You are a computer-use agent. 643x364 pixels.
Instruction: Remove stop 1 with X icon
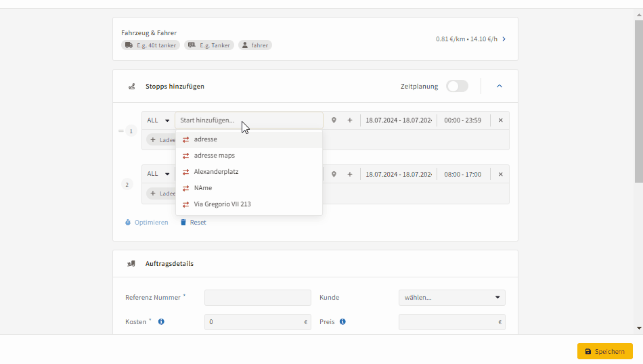501,120
